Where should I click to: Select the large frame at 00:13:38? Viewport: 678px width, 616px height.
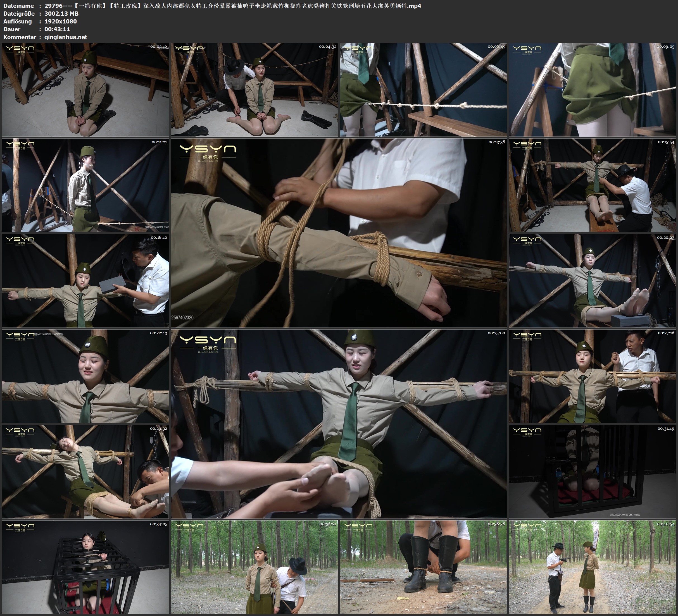point(339,233)
